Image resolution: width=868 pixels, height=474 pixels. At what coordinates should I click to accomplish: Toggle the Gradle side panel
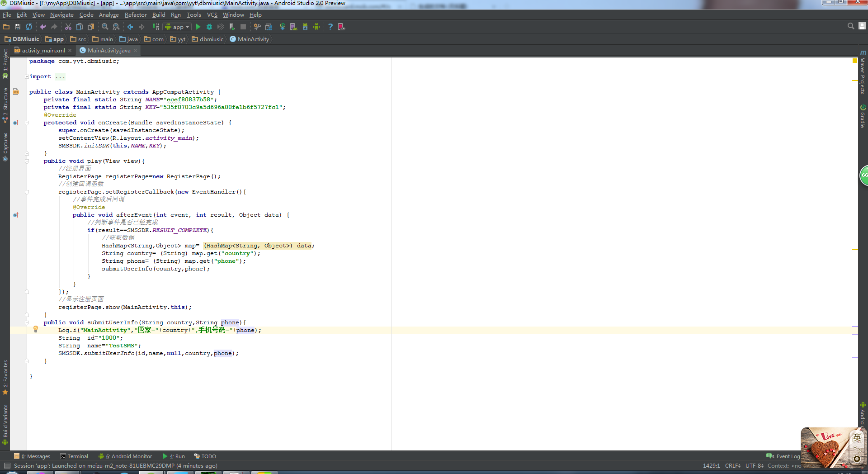(x=863, y=117)
